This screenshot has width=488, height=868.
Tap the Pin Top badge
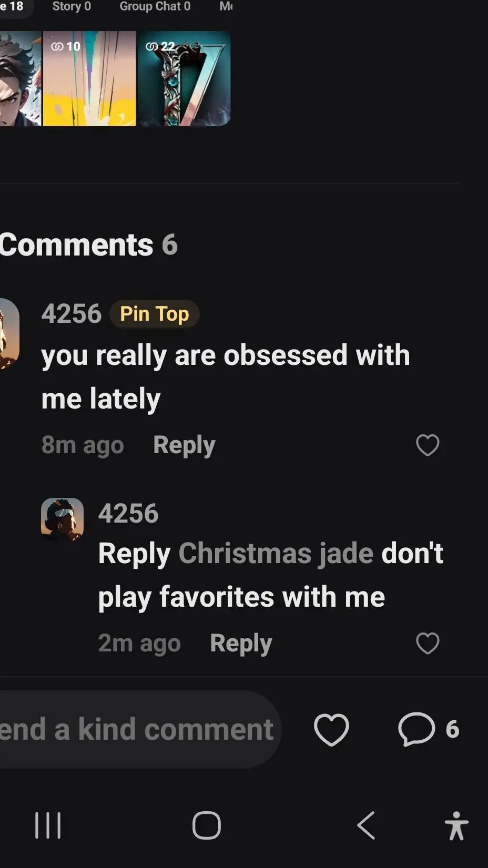pyautogui.click(x=154, y=314)
